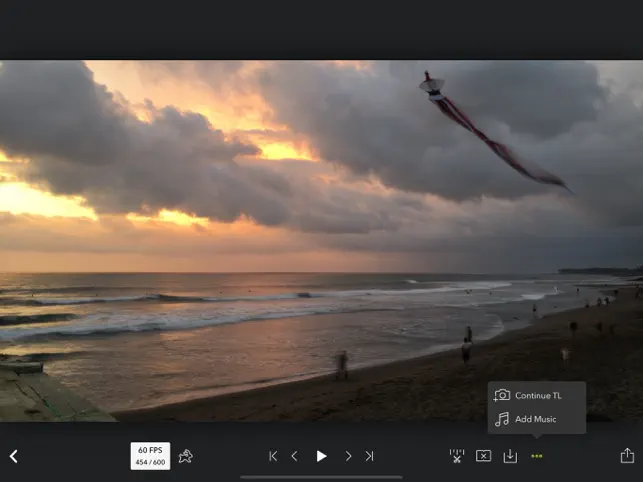This screenshot has height=482, width=643.
Task: Go back with the left chevron arrow
Action: pyautogui.click(x=14, y=456)
